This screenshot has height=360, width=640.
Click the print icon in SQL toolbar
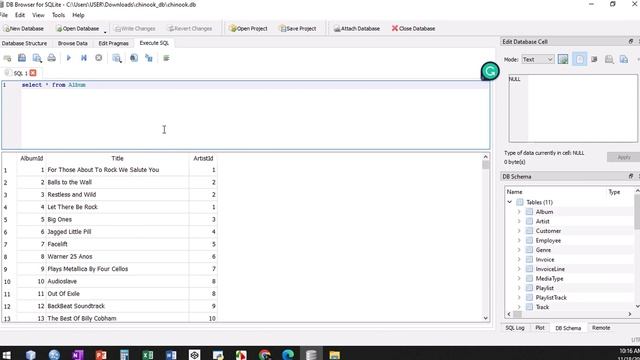click(x=51, y=58)
